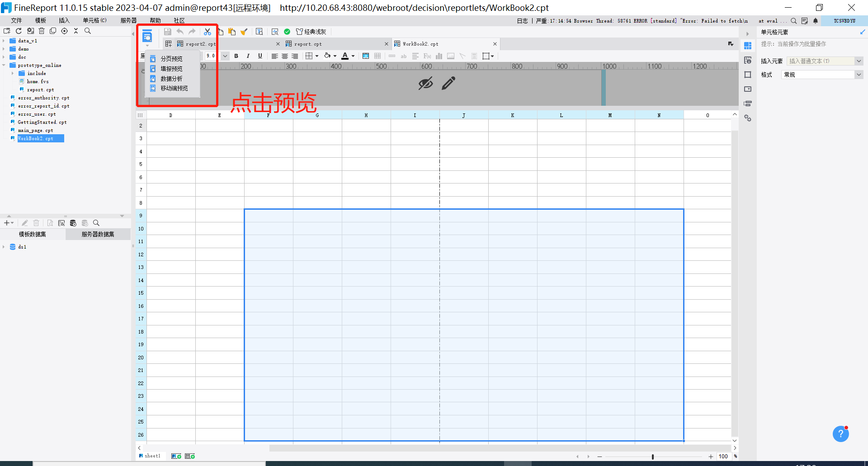The width and height of the screenshot is (868, 466).
Task: Expand the demo folder
Action: click(4, 49)
